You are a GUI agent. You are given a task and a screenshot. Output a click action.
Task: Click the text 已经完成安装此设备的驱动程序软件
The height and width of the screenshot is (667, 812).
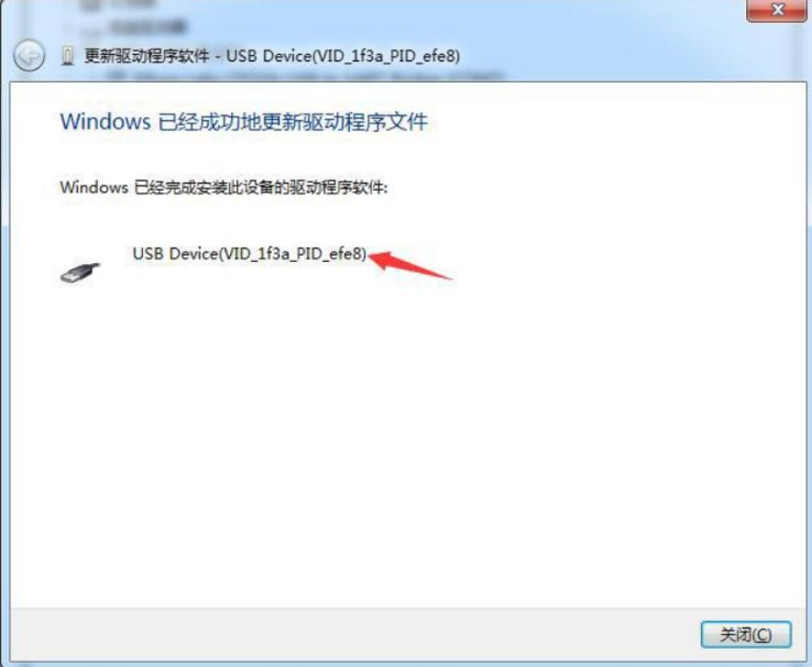tap(260, 187)
